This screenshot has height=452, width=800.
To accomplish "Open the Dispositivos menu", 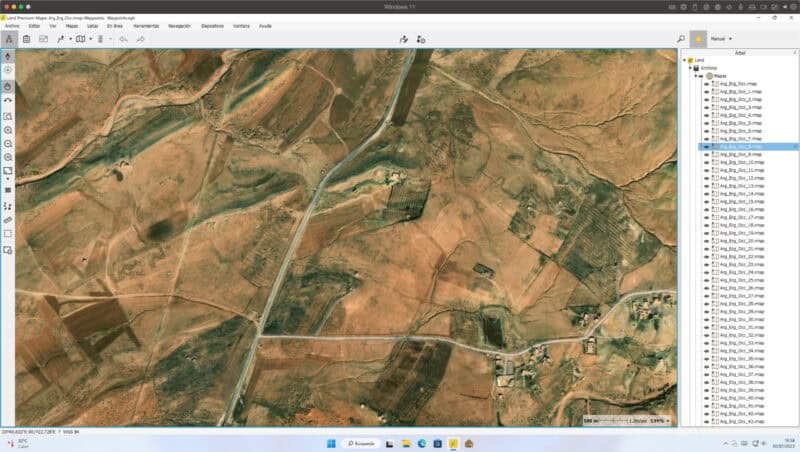I will point(212,26).
